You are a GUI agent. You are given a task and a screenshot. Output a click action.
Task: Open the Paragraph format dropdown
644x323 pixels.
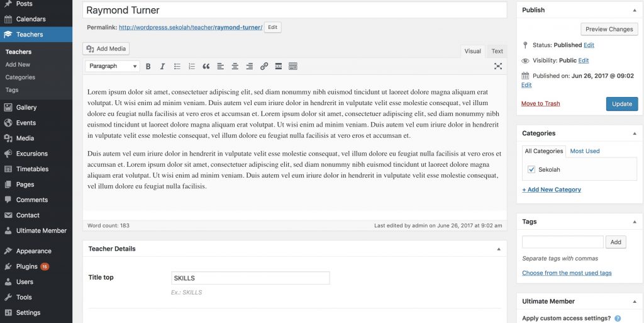pyautogui.click(x=112, y=66)
